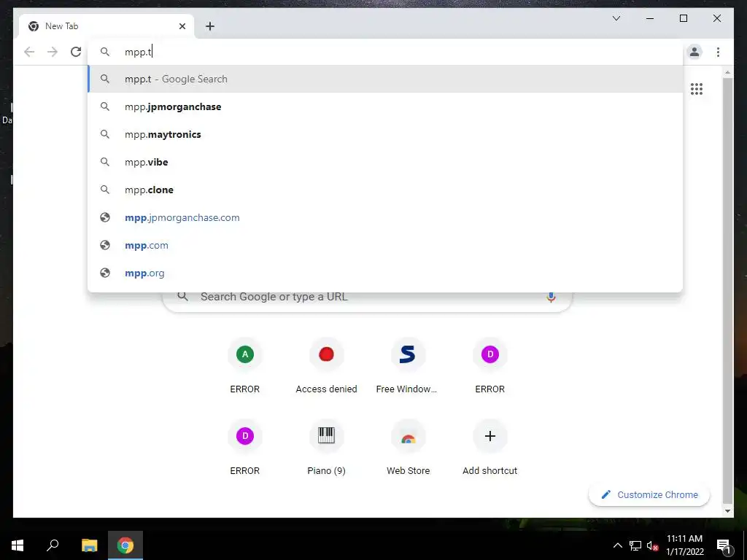Screen dimensions: 747x560
Task: Open the tab search chevron
Action: [616, 18]
